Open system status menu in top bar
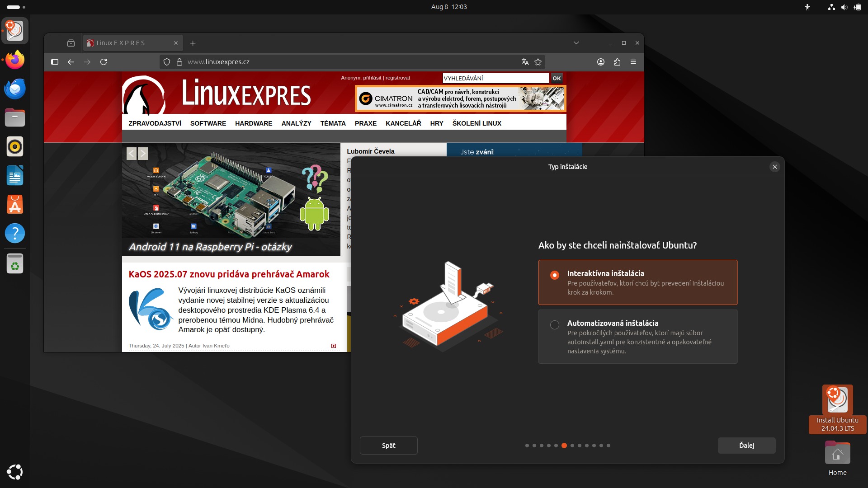Screen dimensions: 868x488 [x=844, y=7]
